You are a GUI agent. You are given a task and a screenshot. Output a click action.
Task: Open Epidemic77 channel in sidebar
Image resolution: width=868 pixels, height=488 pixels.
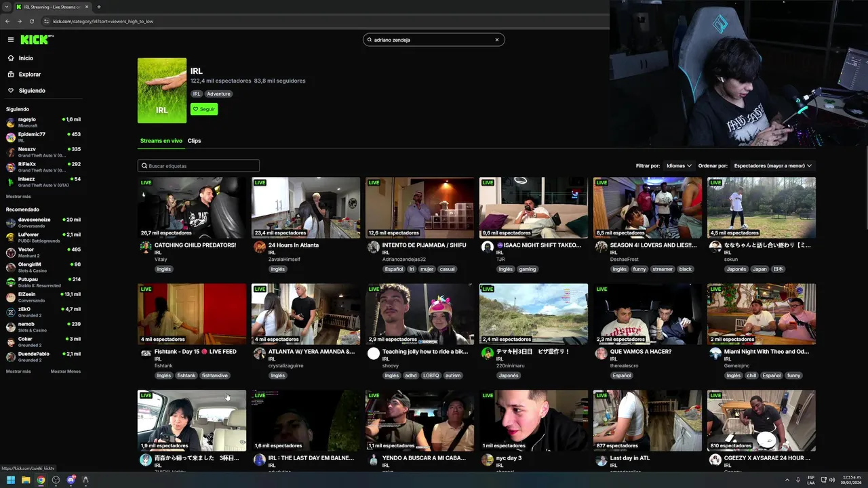click(43, 137)
